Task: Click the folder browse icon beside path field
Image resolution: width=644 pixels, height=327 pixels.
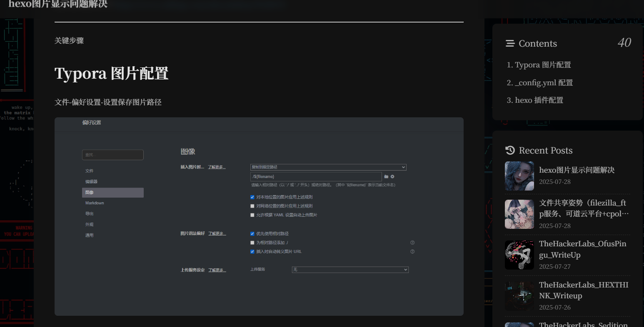Action: point(386,177)
